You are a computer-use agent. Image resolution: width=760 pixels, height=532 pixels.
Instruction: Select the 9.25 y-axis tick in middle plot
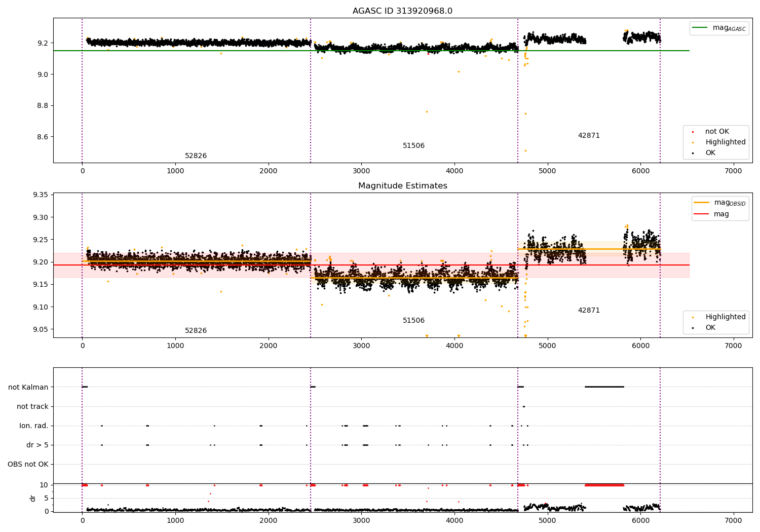(41, 240)
